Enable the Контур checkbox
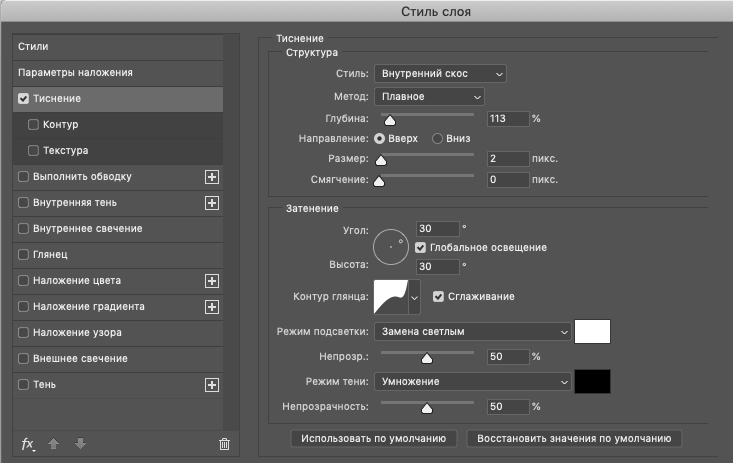This screenshot has width=733, height=463. point(33,124)
